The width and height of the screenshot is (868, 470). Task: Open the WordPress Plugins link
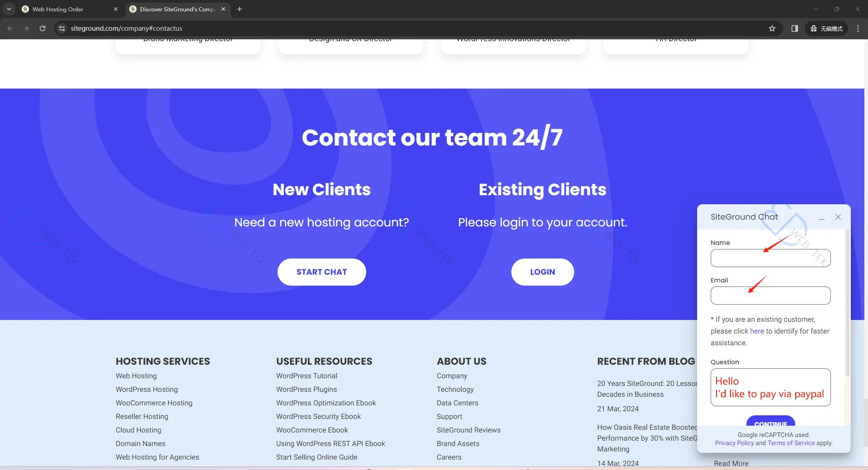coord(307,389)
